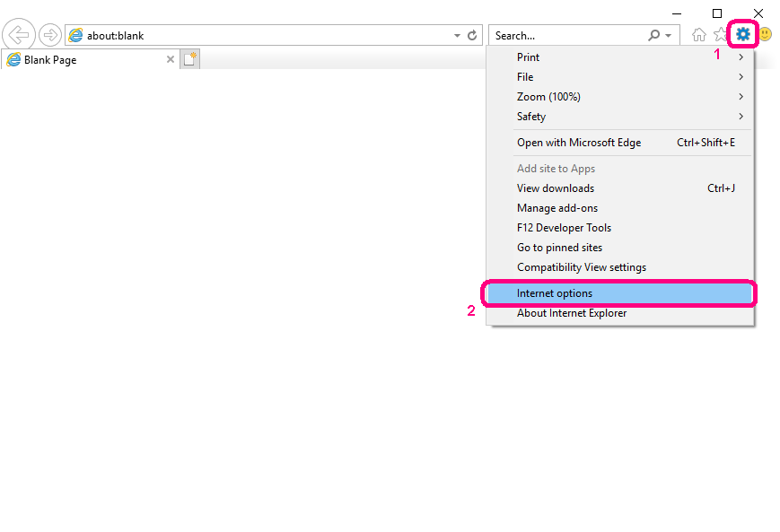The height and width of the screenshot is (532, 780).
Task: Open a new tab
Action: click(189, 59)
